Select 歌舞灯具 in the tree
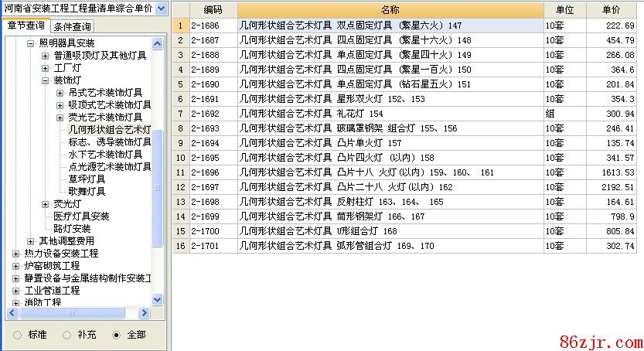The image size is (644, 351). [x=87, y=191]
